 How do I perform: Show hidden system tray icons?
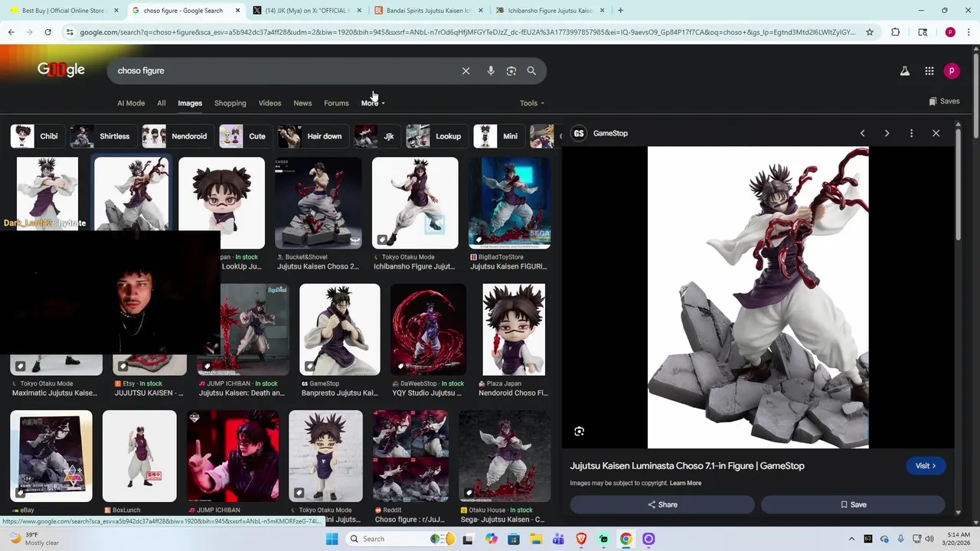pos(853,539)
